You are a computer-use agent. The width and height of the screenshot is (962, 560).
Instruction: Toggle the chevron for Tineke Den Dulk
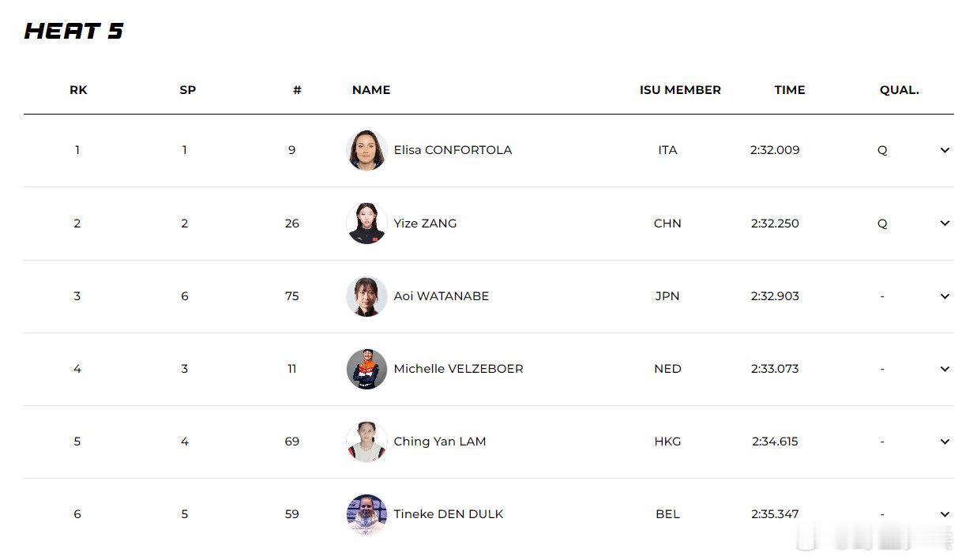click(x=945, y=514)
